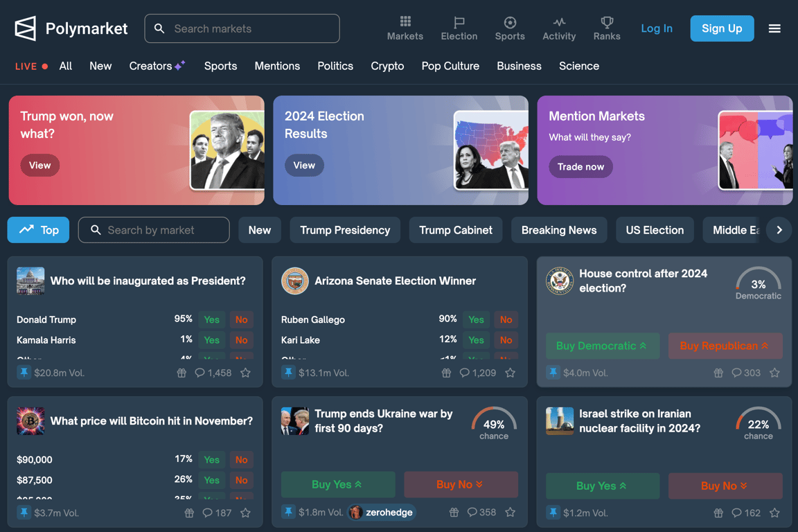798x532 pixels.
Task: View the Trump won banner
Action: [x=39, y=166]
